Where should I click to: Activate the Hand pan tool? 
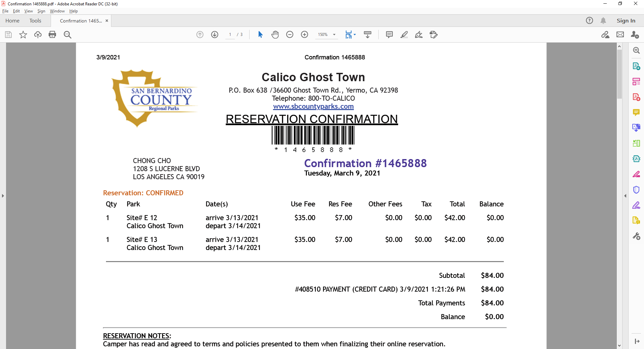click(x=275, y=35)
